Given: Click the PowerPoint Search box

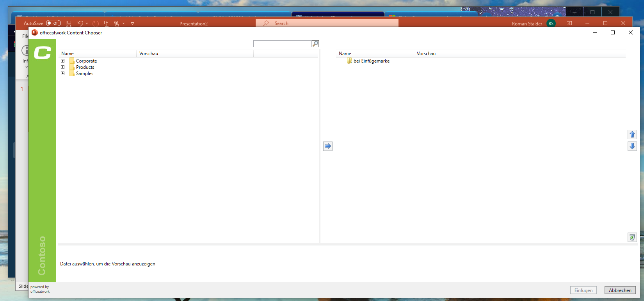Looking at the screenshot, I should 327,23.
